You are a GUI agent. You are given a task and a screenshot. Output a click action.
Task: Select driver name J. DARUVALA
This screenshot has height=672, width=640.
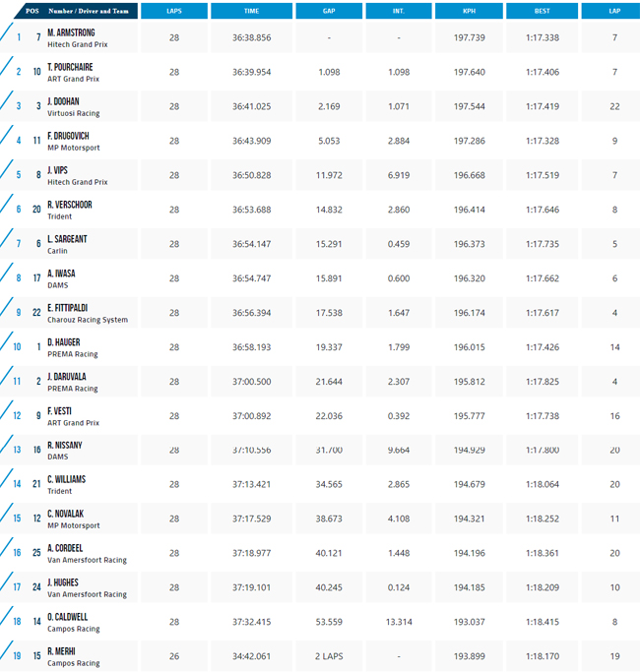(x=67, y=376)
